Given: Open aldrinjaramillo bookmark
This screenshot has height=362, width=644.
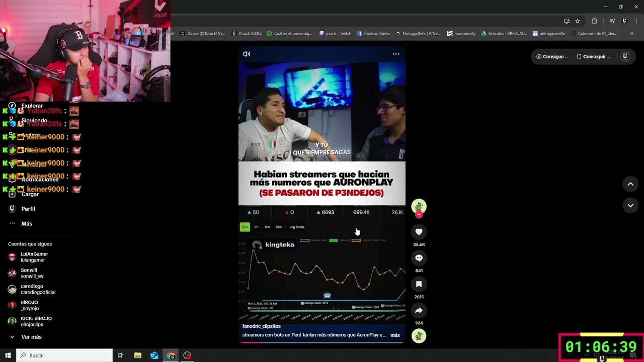Looking at the screenshot, I should (549, 33).
